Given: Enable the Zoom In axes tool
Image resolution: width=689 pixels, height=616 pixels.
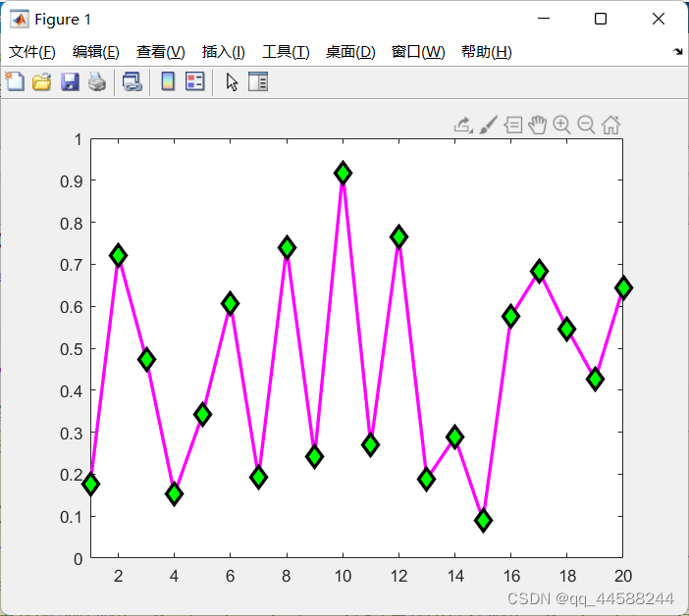Looking at the screenshot, I should coord(561,126).
